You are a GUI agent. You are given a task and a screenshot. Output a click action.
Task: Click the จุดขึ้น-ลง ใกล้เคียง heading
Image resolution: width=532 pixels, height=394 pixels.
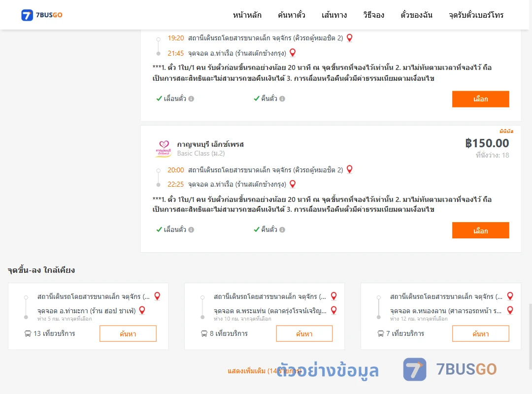coord(41,270)
